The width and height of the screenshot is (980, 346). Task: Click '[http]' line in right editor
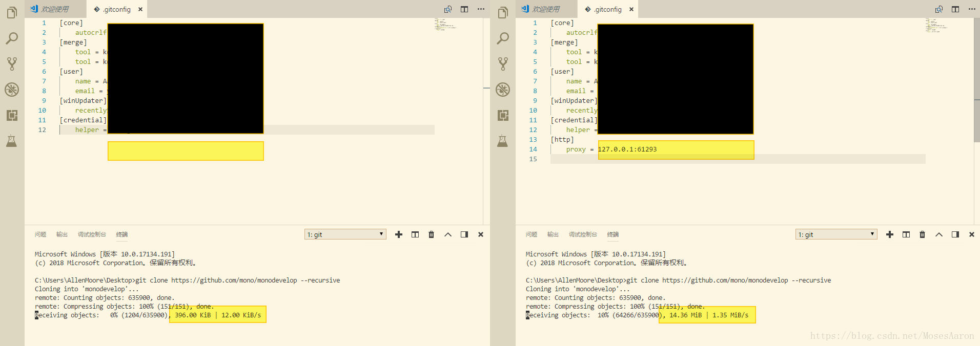[562, 140]
